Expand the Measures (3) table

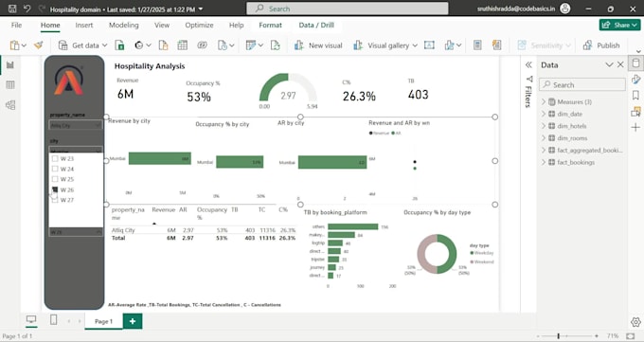[x=544, y=102]
